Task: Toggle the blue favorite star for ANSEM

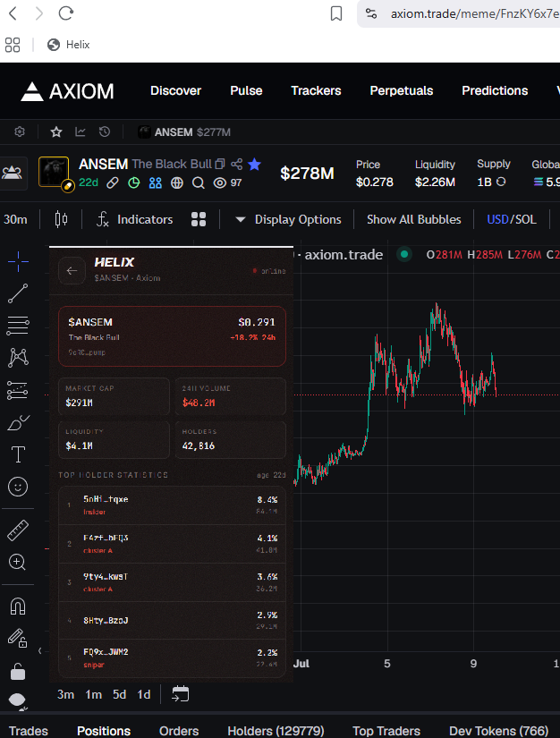Action: (x=255, y=165)
